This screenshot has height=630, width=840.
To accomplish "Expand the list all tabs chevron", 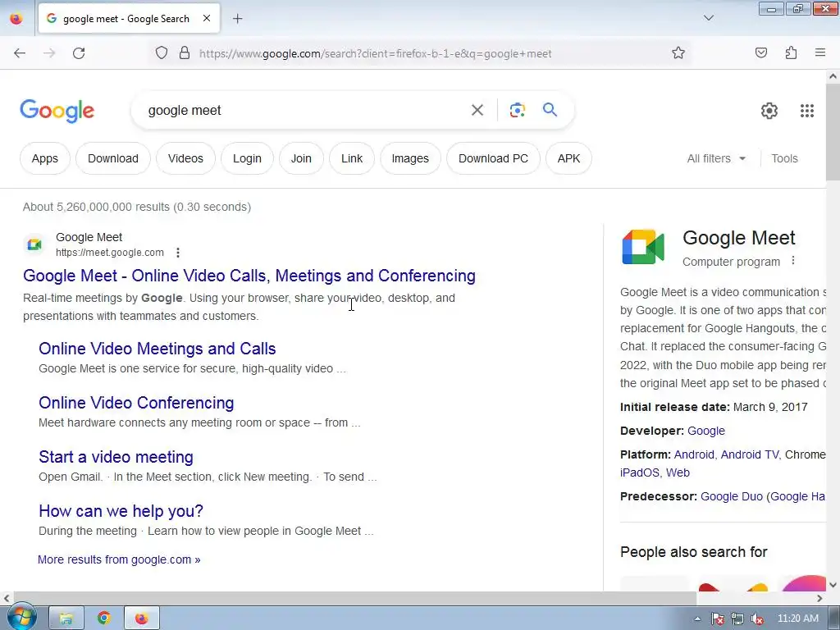I will pyautogui.click(x=708, y=18).
